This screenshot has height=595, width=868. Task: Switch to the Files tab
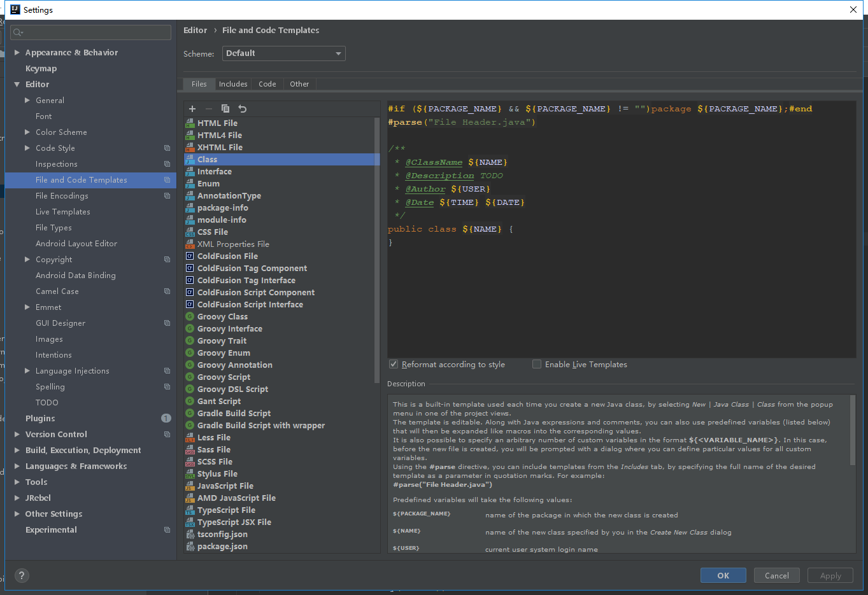(199, 84)
